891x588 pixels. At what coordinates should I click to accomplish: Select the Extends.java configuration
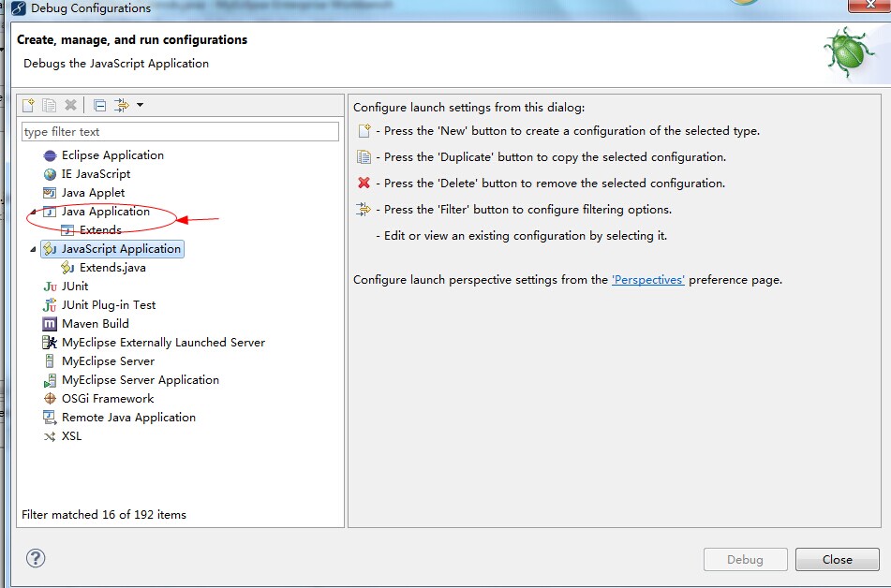click(112, 268)
